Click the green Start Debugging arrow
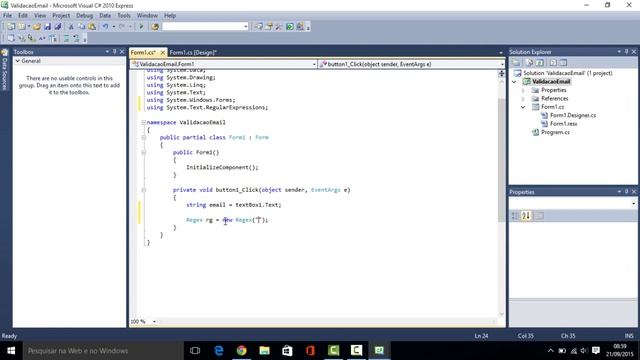The height and width of the screenshot is (360, 640). pos(141,27)
